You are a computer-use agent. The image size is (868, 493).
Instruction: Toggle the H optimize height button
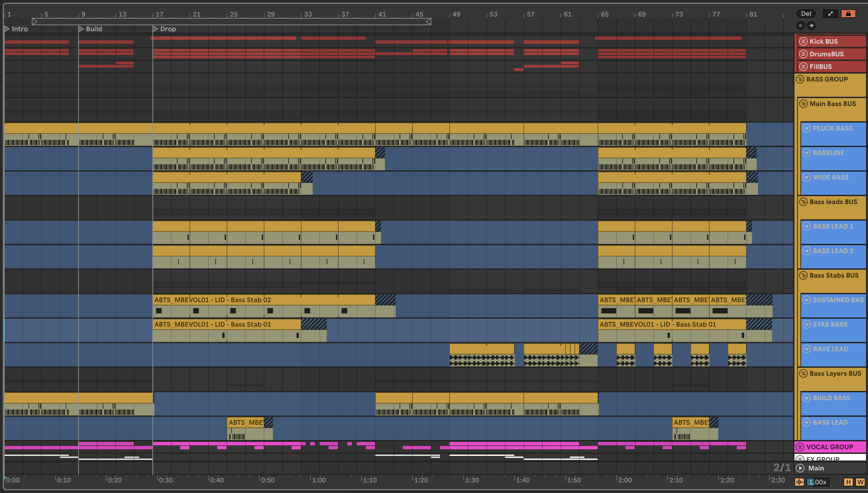[x=848, y=482]
